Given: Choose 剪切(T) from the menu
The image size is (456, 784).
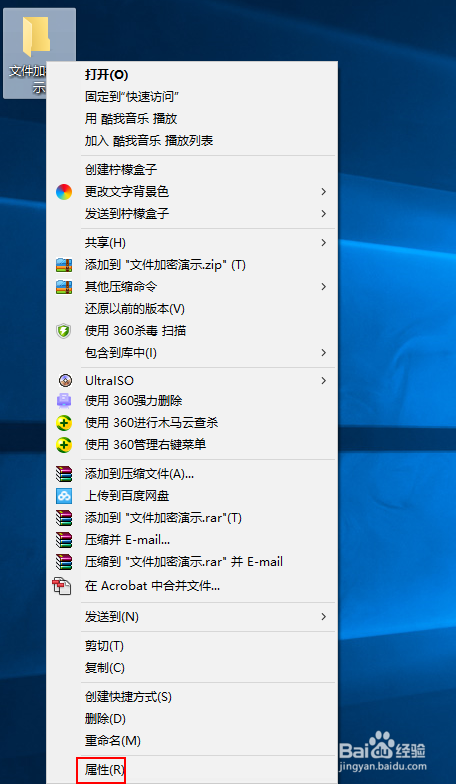Looking at the screenshot, I should point(192,646).
